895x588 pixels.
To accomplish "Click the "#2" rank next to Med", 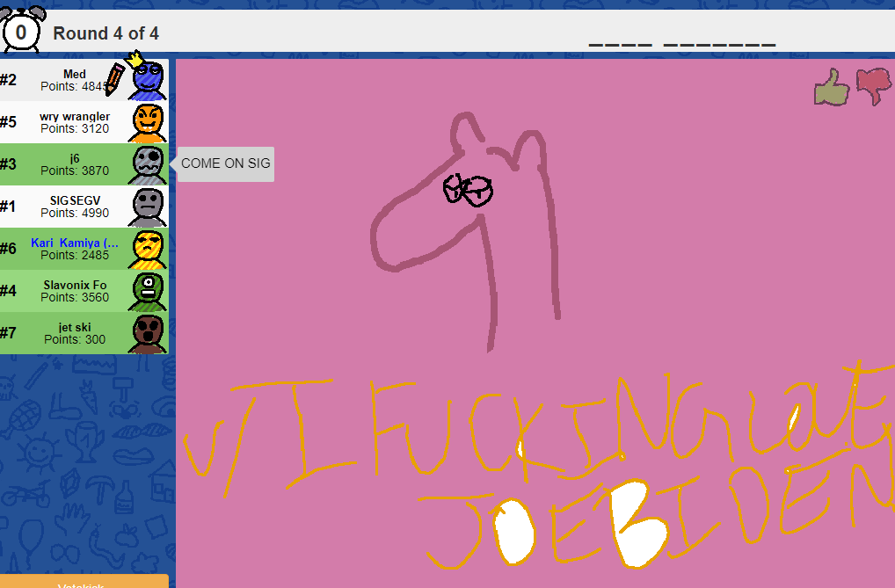I will point(8,80).
